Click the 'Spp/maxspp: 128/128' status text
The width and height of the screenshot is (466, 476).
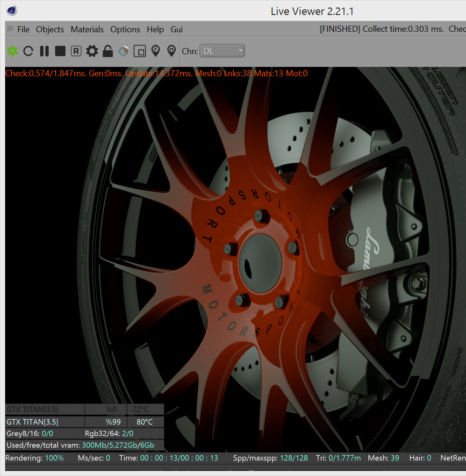(270, 458)
